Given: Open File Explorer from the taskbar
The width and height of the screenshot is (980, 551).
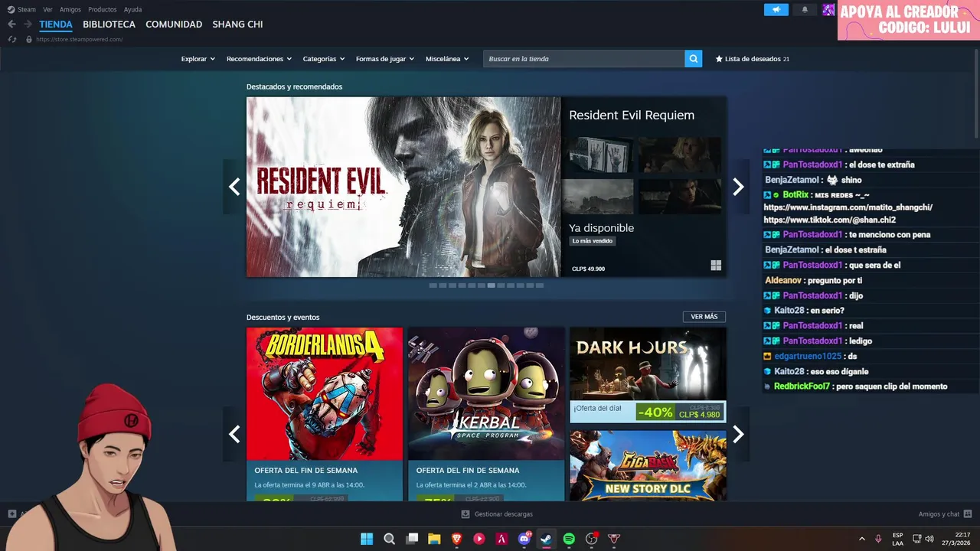Looking at the screenshot, I should (x=434, y=539).
